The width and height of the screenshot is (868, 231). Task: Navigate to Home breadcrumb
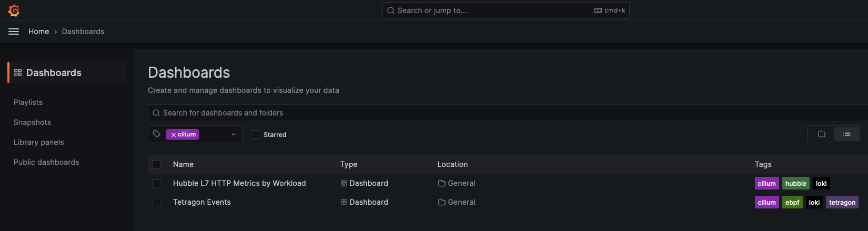coord(38,31)
